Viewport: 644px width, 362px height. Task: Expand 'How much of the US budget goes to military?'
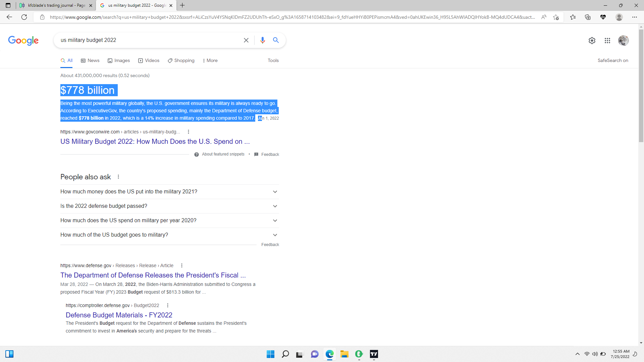pos(169,235)
